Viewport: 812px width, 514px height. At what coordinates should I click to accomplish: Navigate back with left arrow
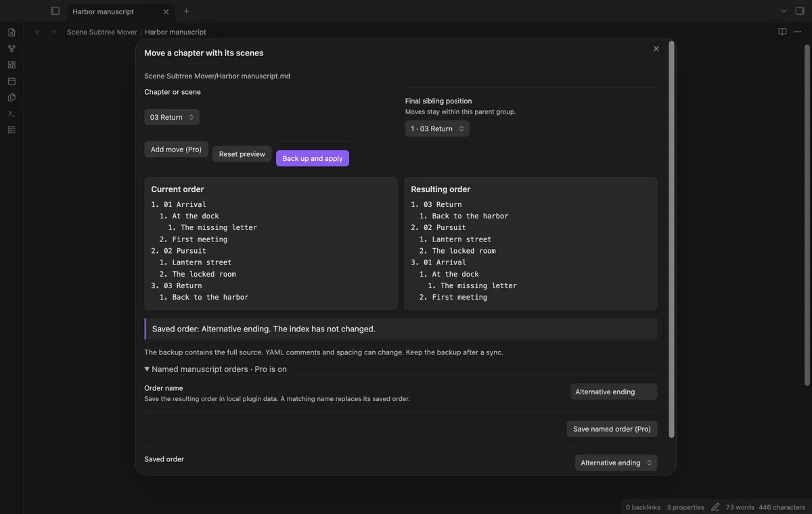click(38, 32)
